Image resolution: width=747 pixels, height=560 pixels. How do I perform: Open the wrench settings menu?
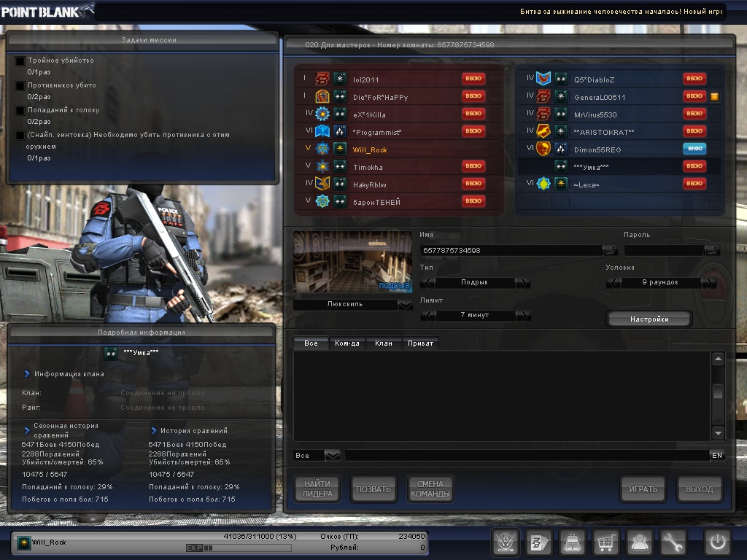(x=673, y=542)
